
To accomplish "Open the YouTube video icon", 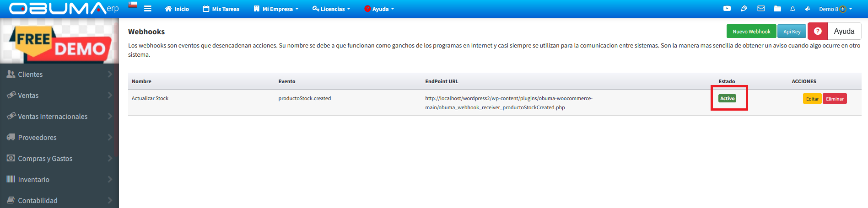I will (x=727, y=9).
